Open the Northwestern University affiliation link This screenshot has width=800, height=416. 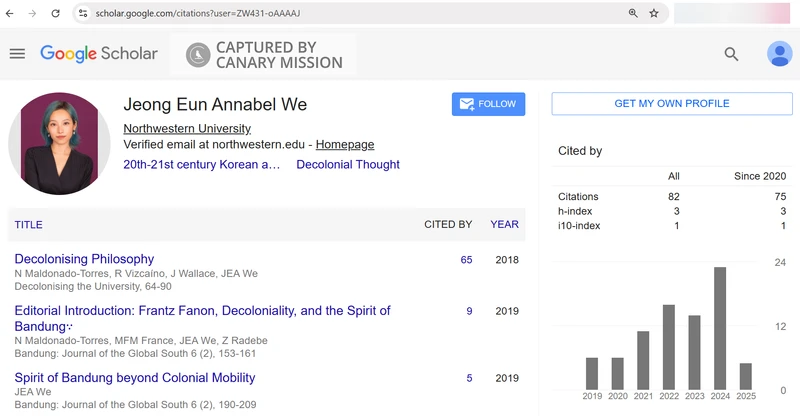[187, 129]
